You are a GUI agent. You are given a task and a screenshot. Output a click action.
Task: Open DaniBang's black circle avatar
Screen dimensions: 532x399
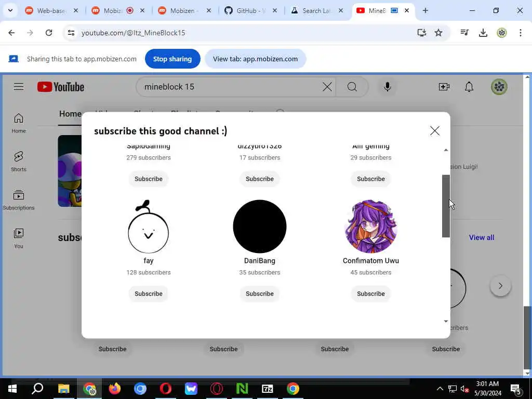click(260, 227)
